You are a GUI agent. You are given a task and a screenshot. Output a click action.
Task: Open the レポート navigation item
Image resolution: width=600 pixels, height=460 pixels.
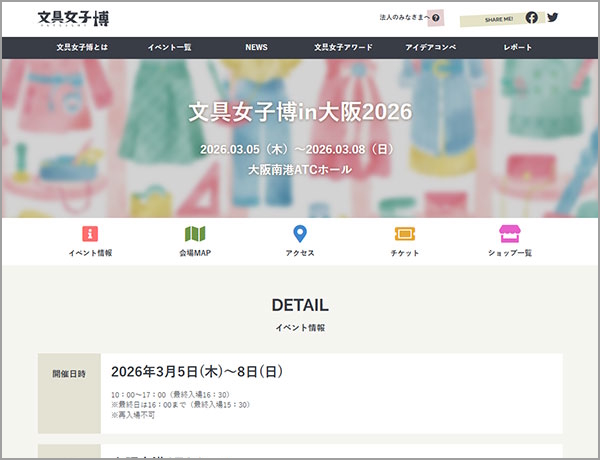tap(518, 47)
